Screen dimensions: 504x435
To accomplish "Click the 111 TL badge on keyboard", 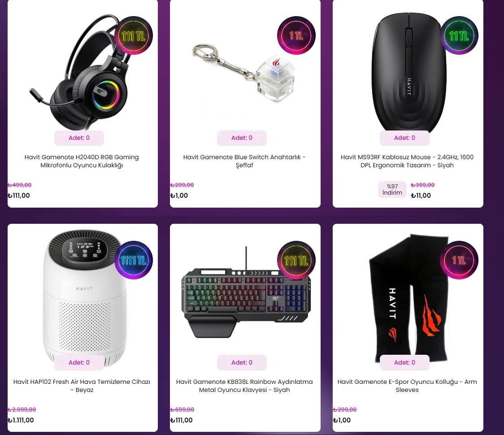I will point(296,260).
